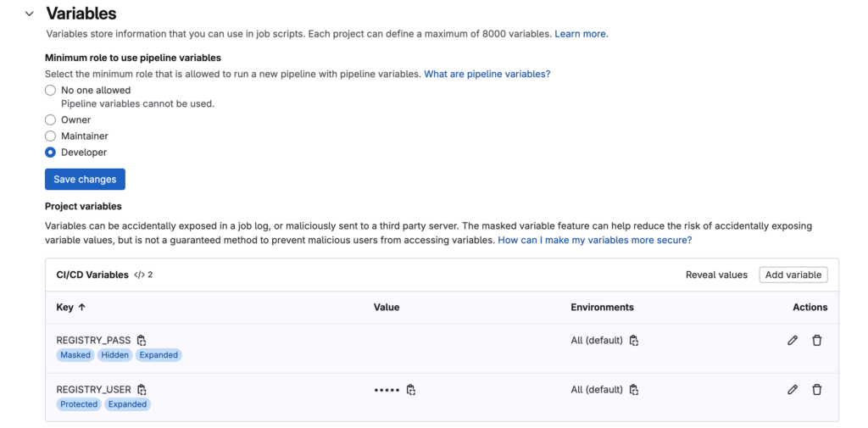Delete the REGISTRY_PASS variable

point(817,341)
